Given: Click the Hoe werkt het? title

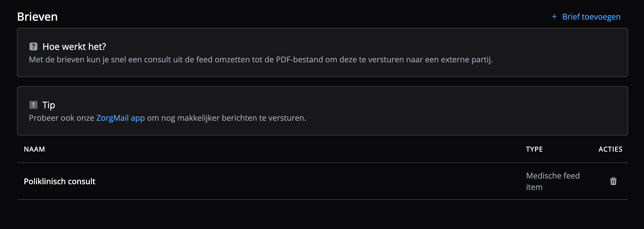Looking at the screenshot, I should (74, 47).
